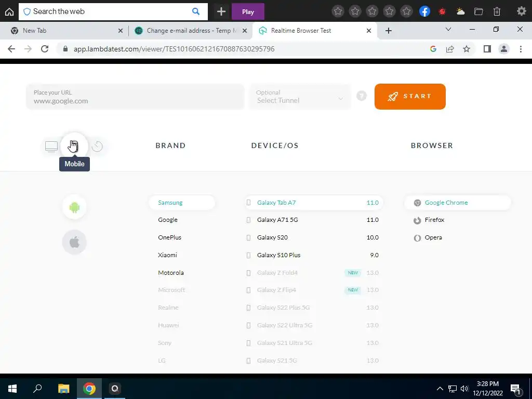This screenshot has height=399, width=532.
Task: Select the Realme brand
Action: (x=168, y=308)
